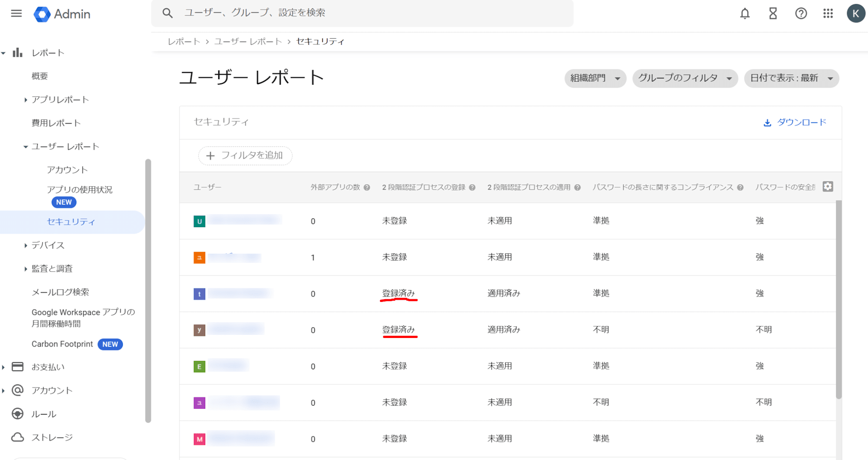Viewport: 868px width, 460px height.
Task: Go to レポート breadcrumb
Action: click(184, 41)
